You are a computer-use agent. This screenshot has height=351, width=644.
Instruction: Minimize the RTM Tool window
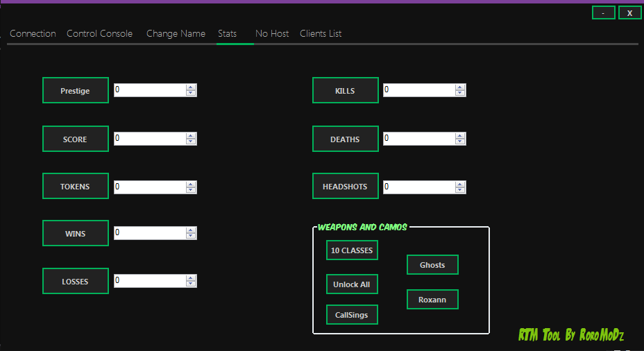(x=603, y=12)
